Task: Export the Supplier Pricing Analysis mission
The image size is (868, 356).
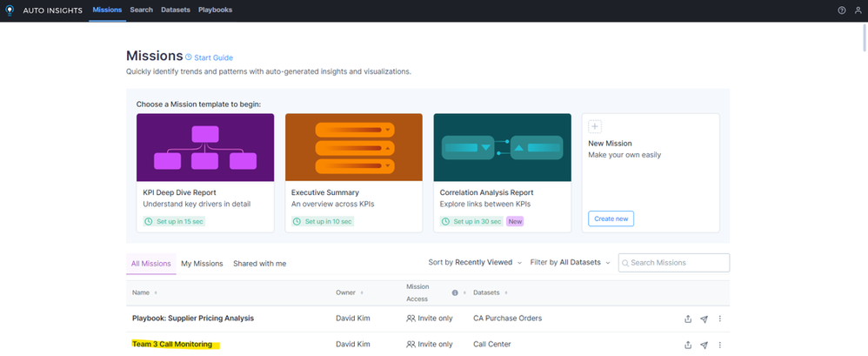Action: (x=688, y=319)
